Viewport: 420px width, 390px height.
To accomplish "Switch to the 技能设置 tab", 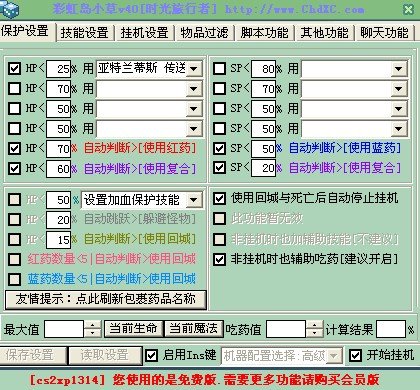I will click(x=85, y=33).
